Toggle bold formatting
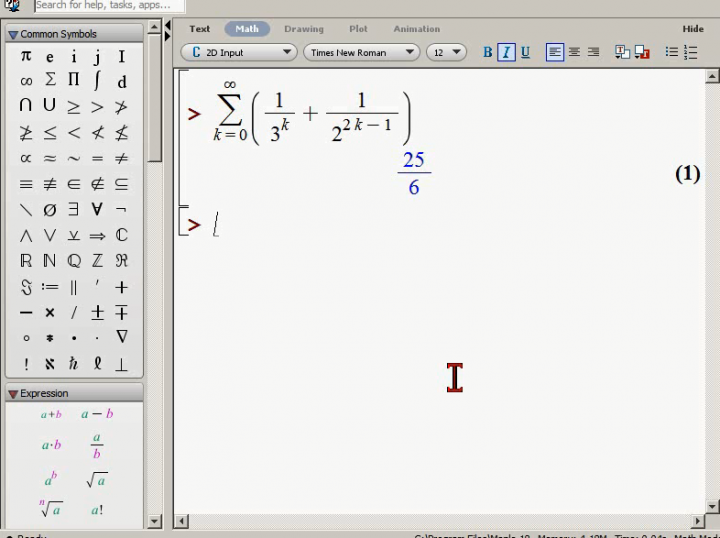Image resolution: width=720 pixels, height=538 pixels. tap(488, 52)
